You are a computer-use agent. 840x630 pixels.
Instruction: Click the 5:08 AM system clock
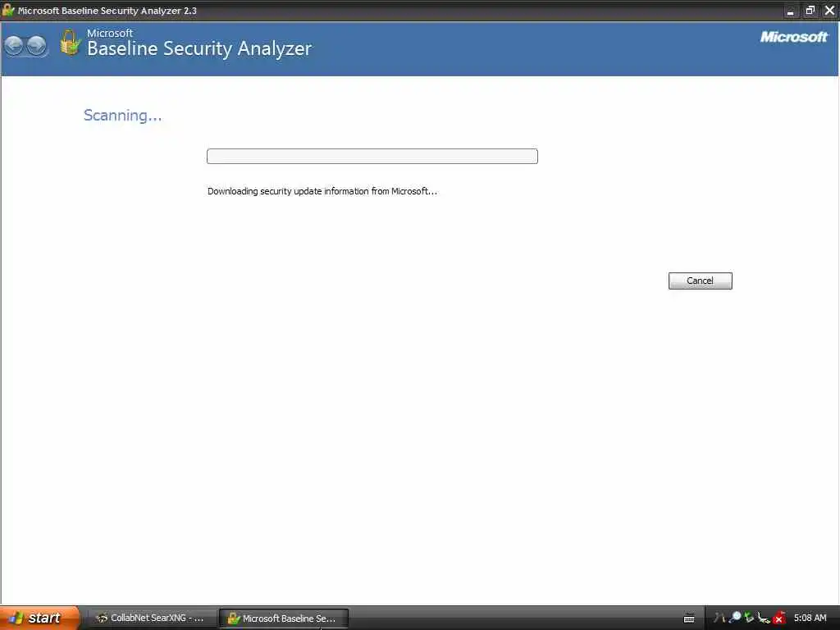(810, 618)
